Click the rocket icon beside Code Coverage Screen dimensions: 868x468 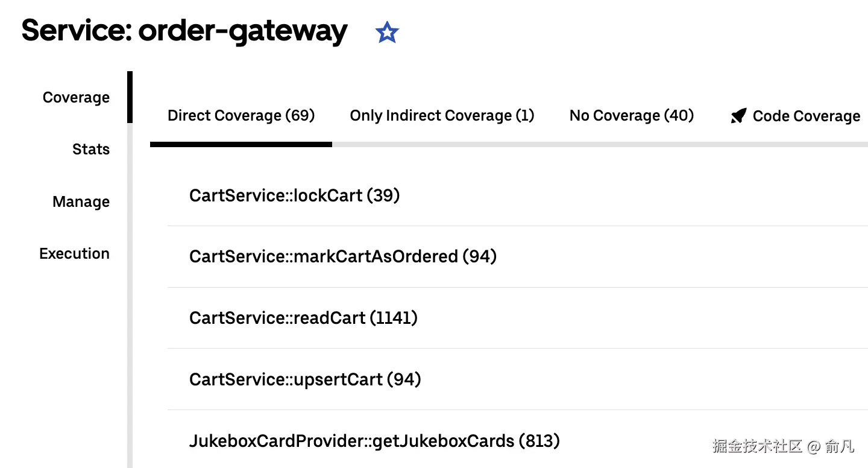tap(738, 116)
